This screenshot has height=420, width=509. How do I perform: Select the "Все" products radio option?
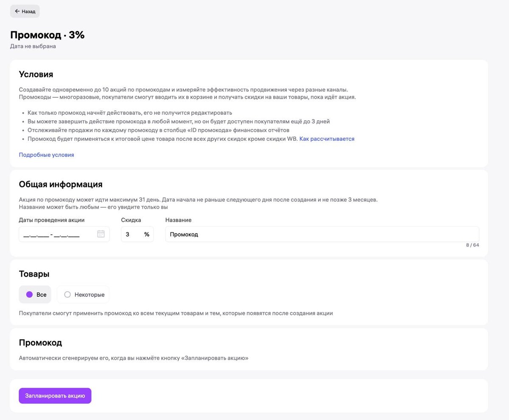tap(30, 295)
